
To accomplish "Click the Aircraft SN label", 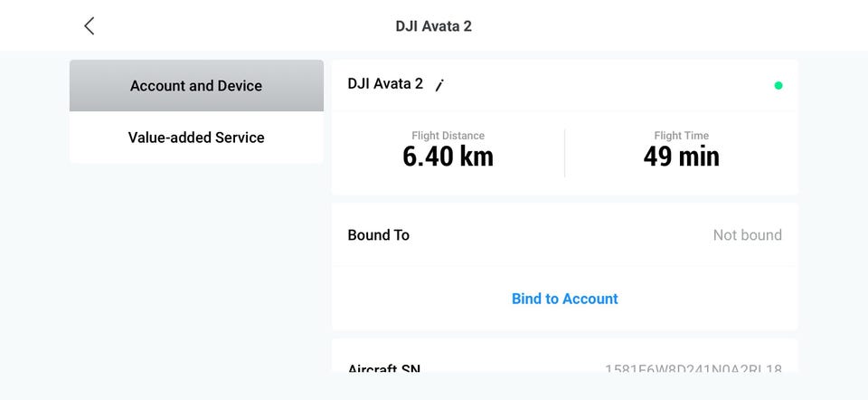I will click(383, 367).
